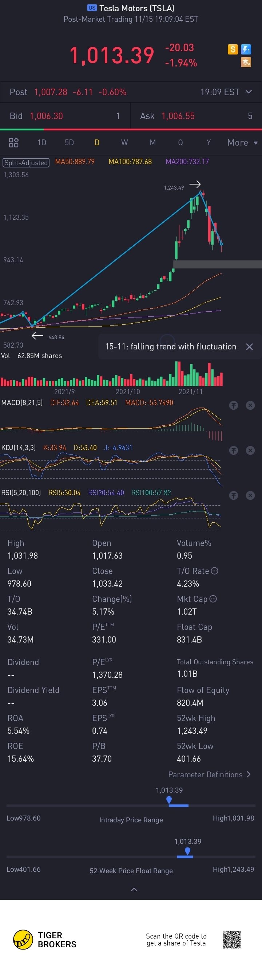Tap the Tesla Motors (TSLA) title
The height and width of the screenshot is (980, 262).
[x=136, y=8]
